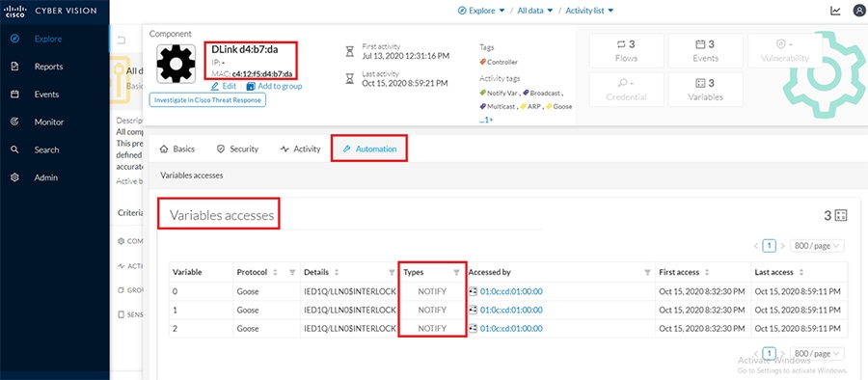Click the Search magnifier icon in sidebar
This screenshot has height=380, width=868.
click(x=14, y=149)
